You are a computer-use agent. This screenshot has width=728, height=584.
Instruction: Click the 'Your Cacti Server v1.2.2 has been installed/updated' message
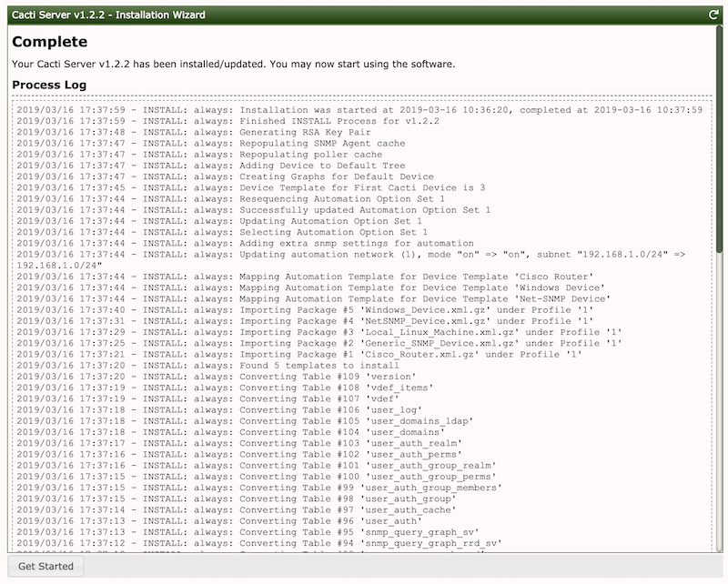[234, 64]
